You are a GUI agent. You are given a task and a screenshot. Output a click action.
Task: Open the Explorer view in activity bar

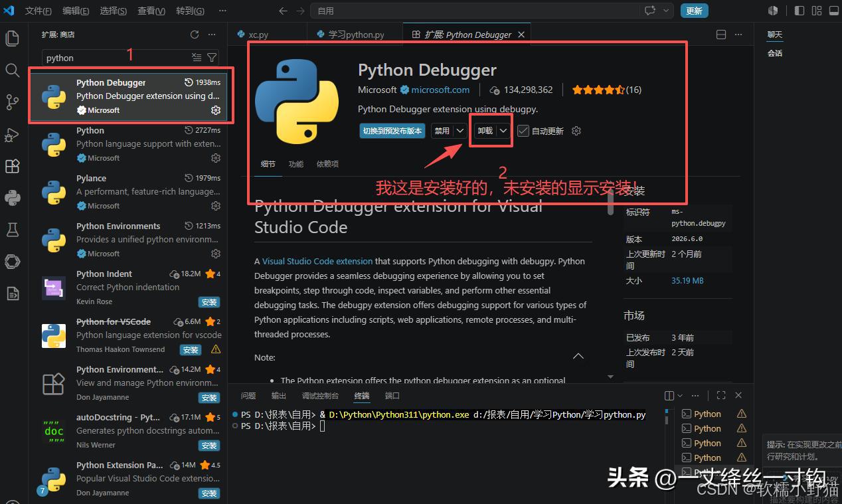click(x=12, y=39)
